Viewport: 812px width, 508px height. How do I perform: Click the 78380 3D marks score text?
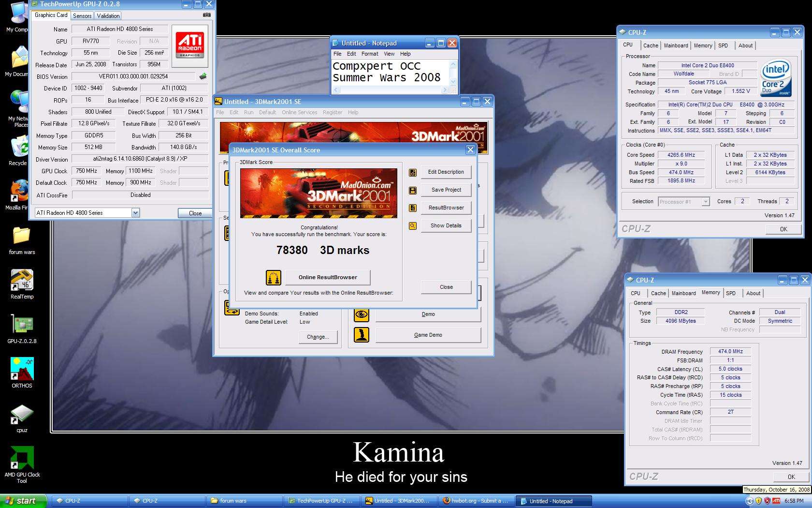coord(323,251)
